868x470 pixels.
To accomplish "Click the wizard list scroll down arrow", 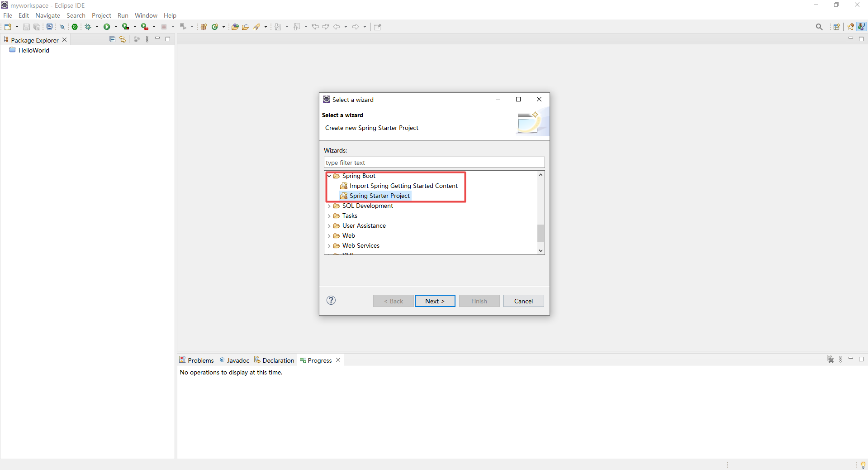I will click(x=541, y=250).
